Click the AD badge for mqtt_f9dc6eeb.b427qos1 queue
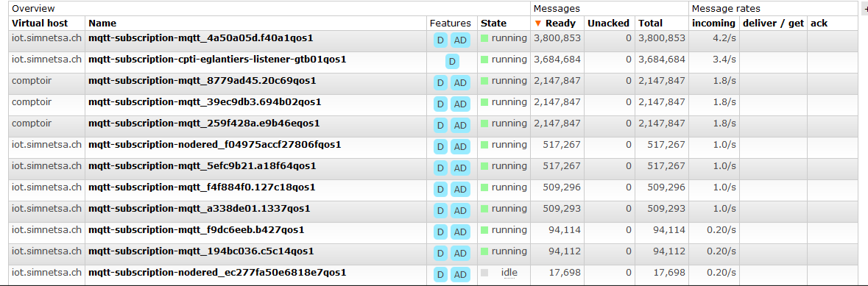868x286 pixels. click(460, 232)
